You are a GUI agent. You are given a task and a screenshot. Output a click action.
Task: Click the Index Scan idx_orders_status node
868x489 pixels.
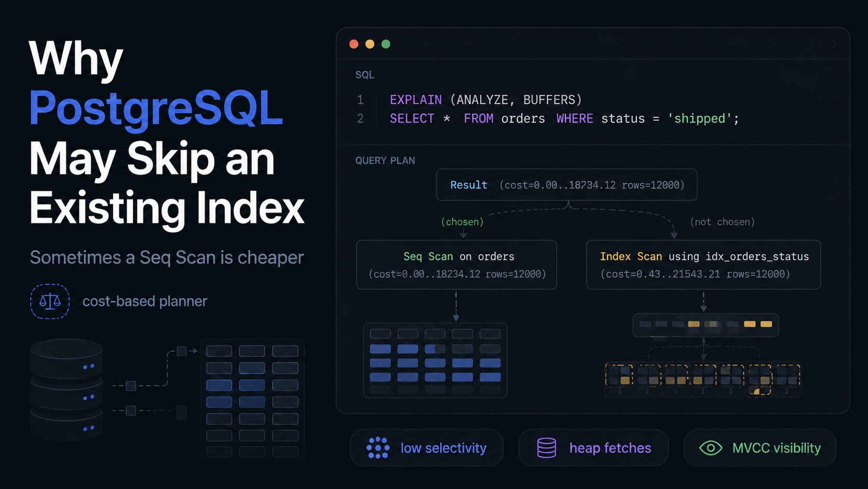click(x=703, y=265)
